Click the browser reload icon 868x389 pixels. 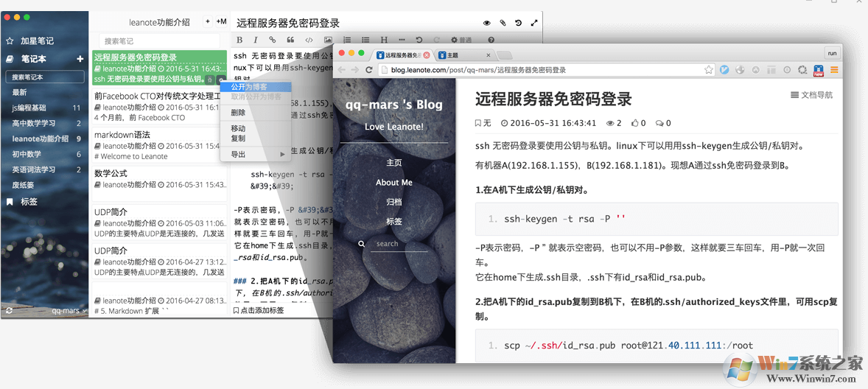(x=368, y=70)
